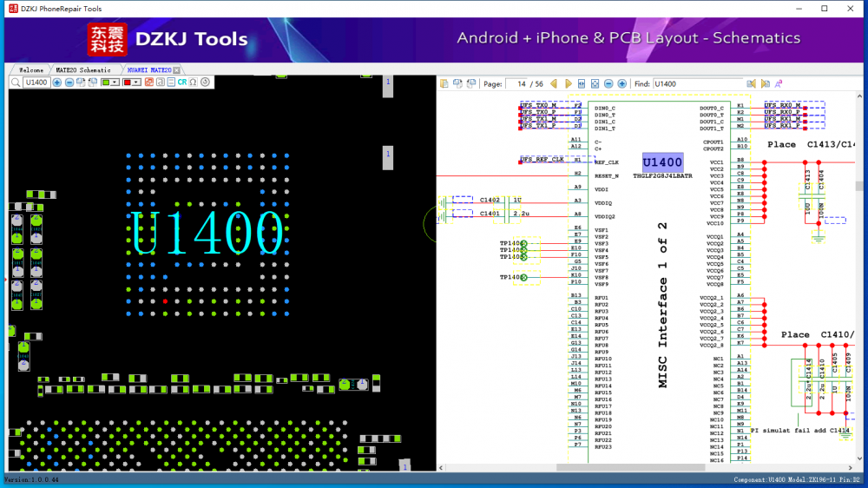Viewport: 868px width, 488px height.
Task: Click the schematic document pages icon
Action: (444, 83)
